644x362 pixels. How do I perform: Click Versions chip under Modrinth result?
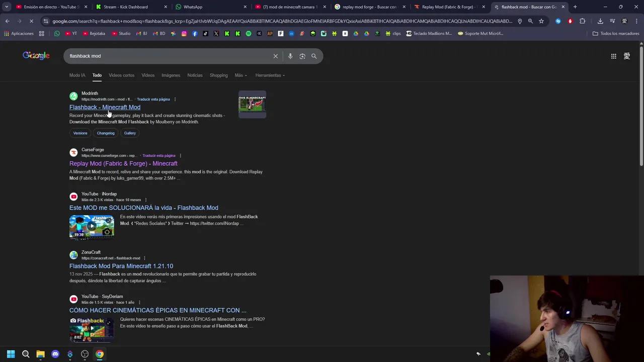[80, 133]
